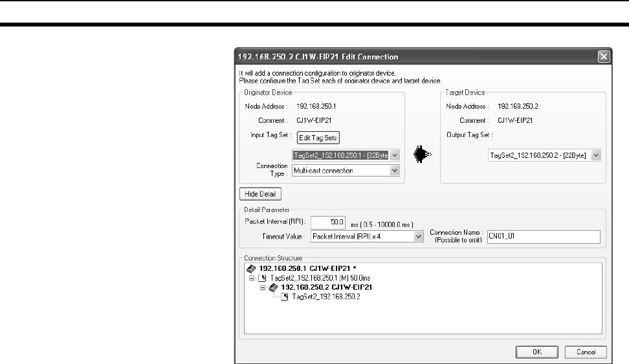Select TagSet2_192.168.250.1 [M] 50.0ms row
Viewport: 629px width, 364px height.
pyautogui.click(x=320, y=278)
